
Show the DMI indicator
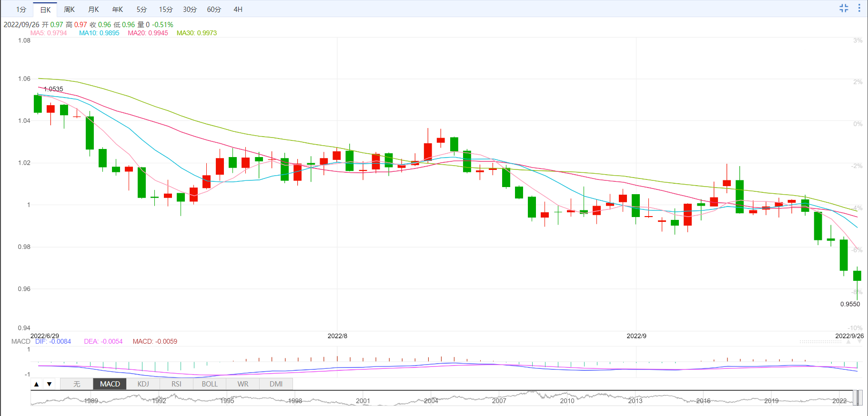point(276,384)
